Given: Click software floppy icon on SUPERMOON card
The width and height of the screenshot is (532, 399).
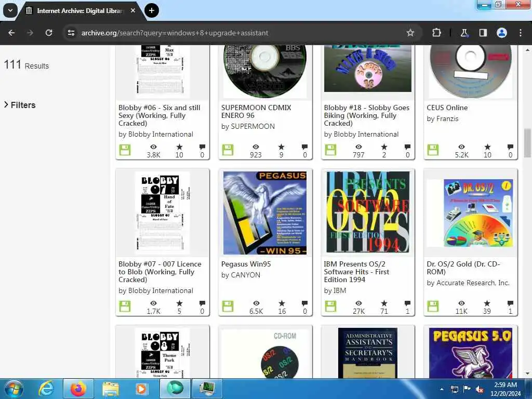Looking at the screenshot, I should tap(228, 150).
